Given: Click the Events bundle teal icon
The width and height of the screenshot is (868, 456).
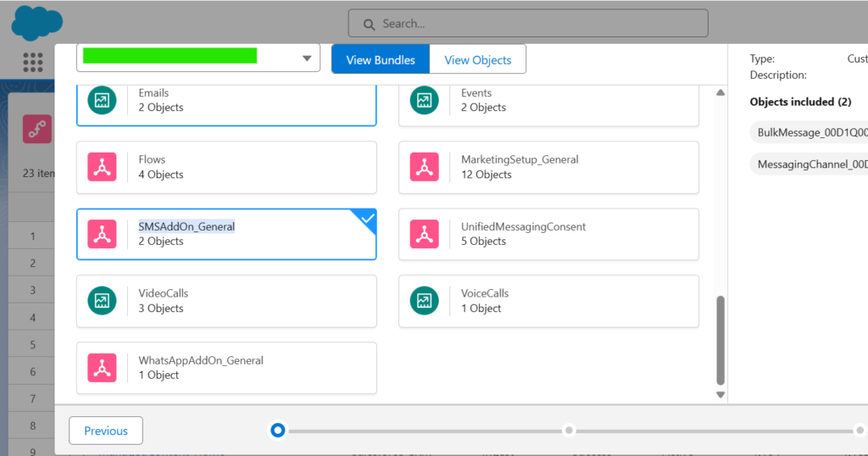Looking at the screenshot, I should tap(424, 100).
